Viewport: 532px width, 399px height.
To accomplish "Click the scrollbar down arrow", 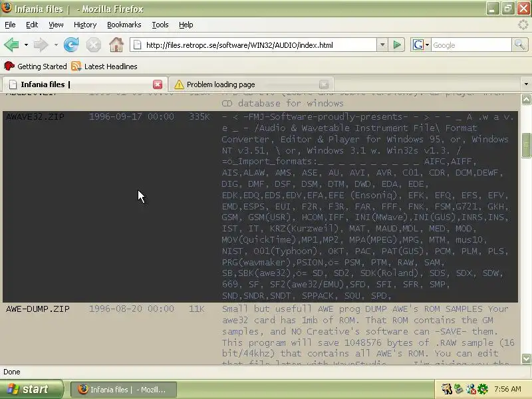I will click(526, 358).
